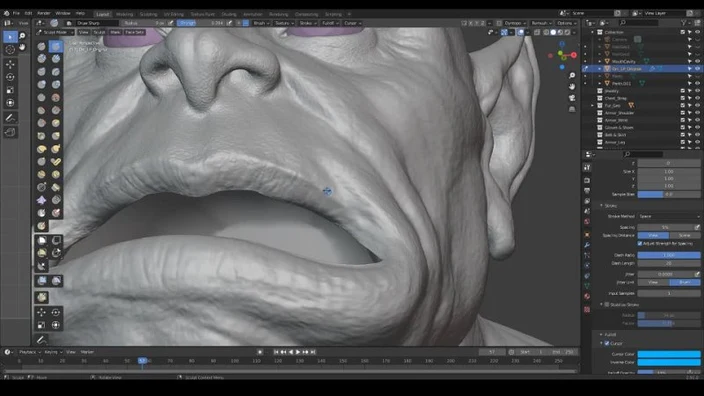Screen dimensions: 704x396
Task: Enable Adjust Strength for Spacing checkbox
Action: click(x=640, y=243)
